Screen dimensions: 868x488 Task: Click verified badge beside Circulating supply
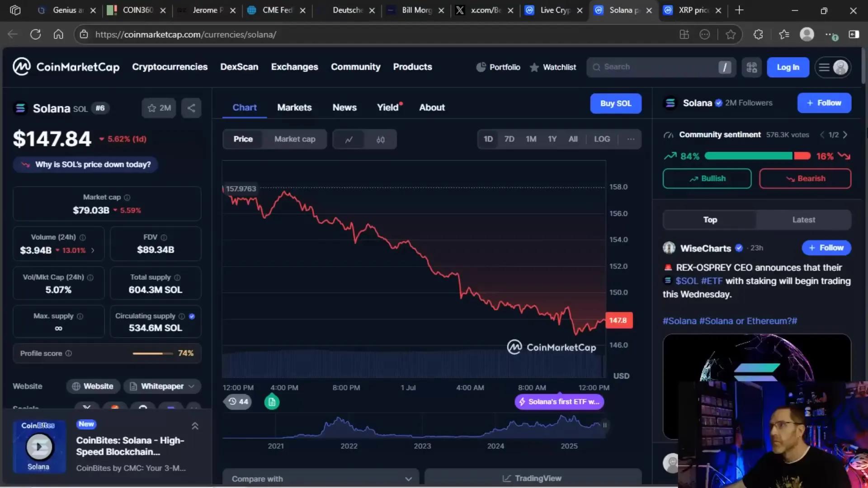tap(192, 316)
